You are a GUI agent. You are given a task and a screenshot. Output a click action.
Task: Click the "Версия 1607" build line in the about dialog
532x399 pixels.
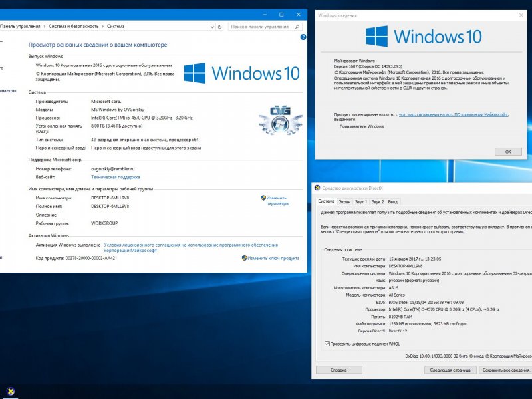pyautogui.click(x=368, y=66)
